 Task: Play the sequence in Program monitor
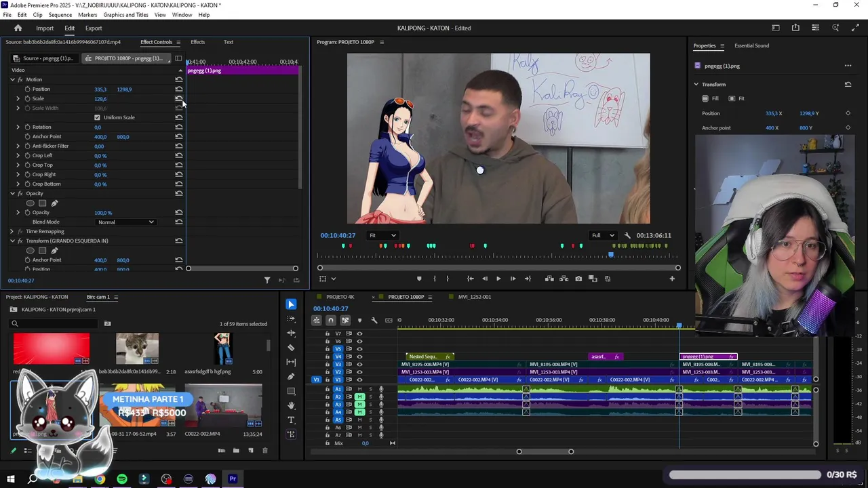(x=498, y=279)
